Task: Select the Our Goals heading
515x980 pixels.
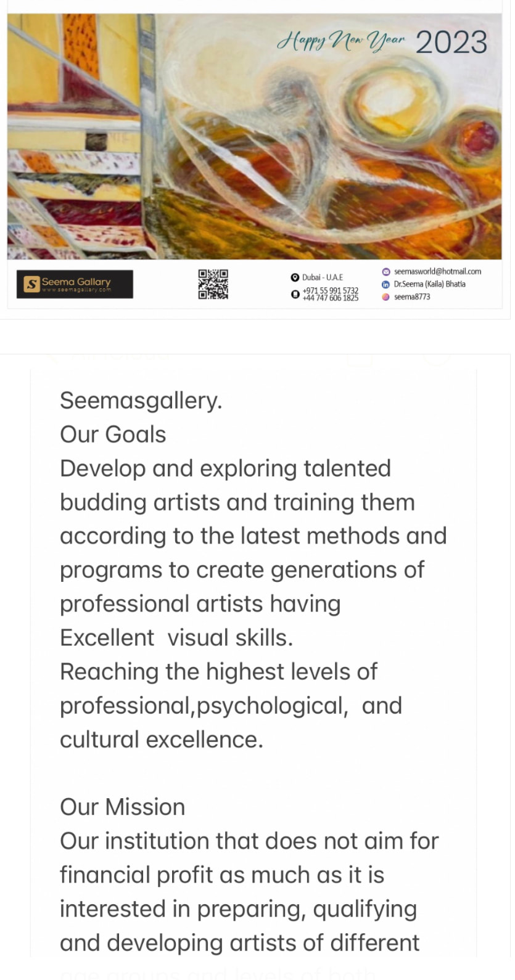Action: click(113, 435)
